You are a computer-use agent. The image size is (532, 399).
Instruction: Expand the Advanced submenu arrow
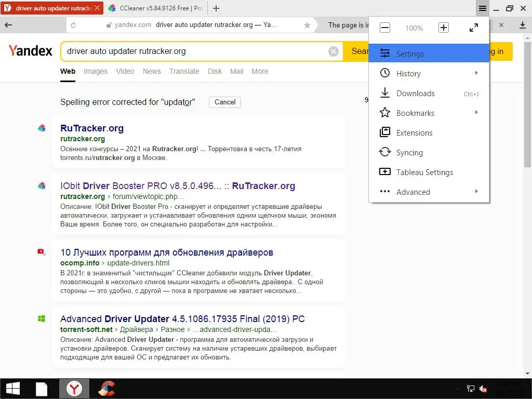click(476, 191)
